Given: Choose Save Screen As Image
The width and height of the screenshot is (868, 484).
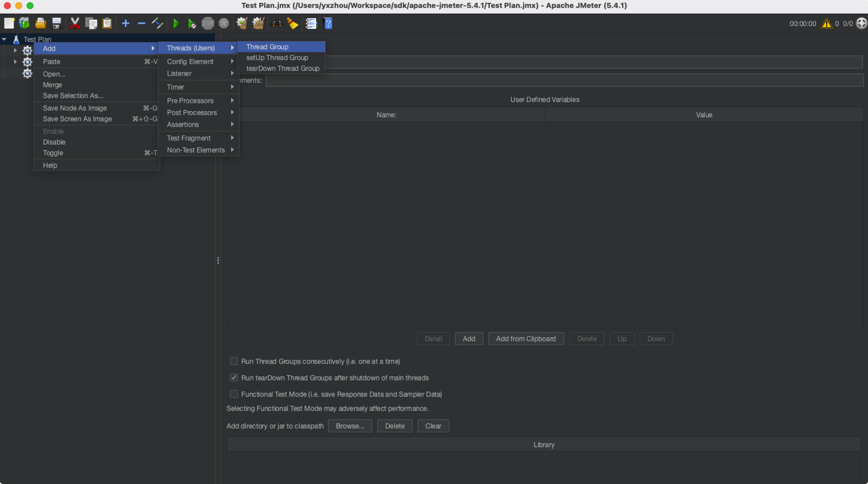Looking at the screenshot, I should coord(97,119).
